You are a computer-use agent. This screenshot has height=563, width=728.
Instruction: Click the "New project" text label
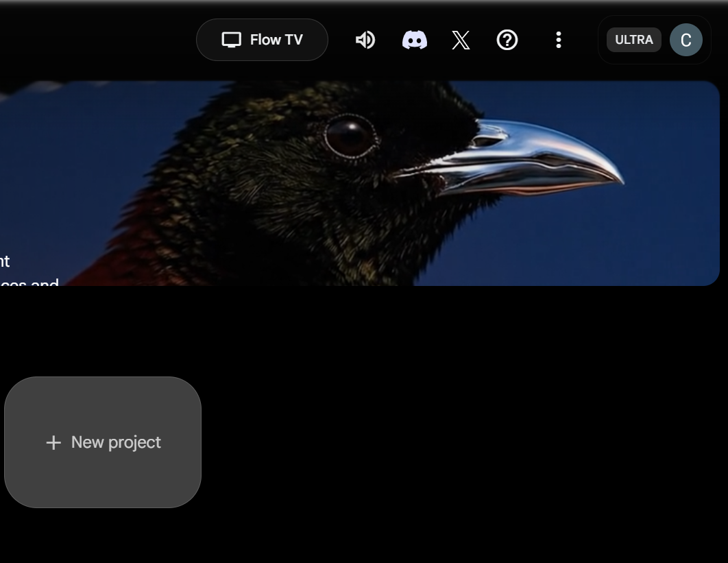(116, 442)
